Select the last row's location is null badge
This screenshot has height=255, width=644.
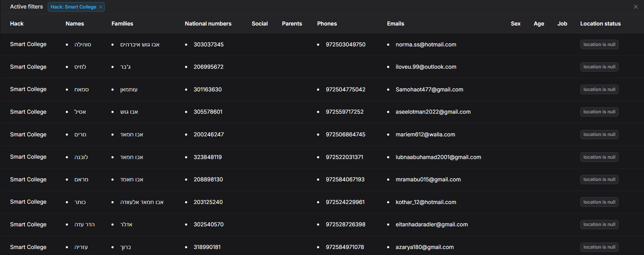point(599,247)
